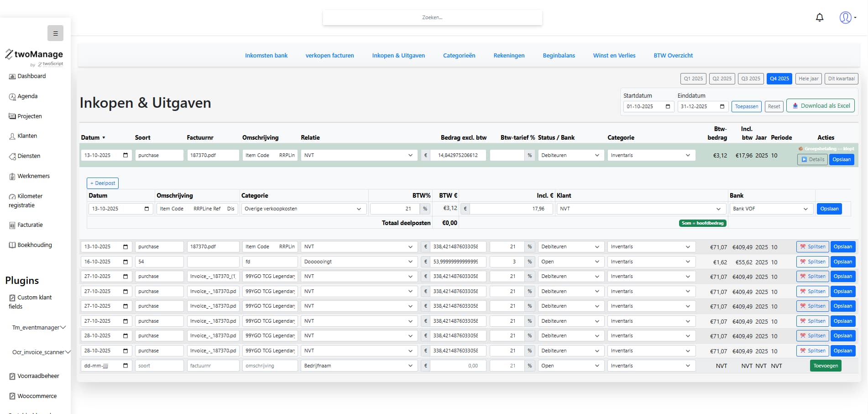Image resolution: width=868 pixels, height=414 pixels.
Task: Click the Zoeken search field
Action: [432, 17]
